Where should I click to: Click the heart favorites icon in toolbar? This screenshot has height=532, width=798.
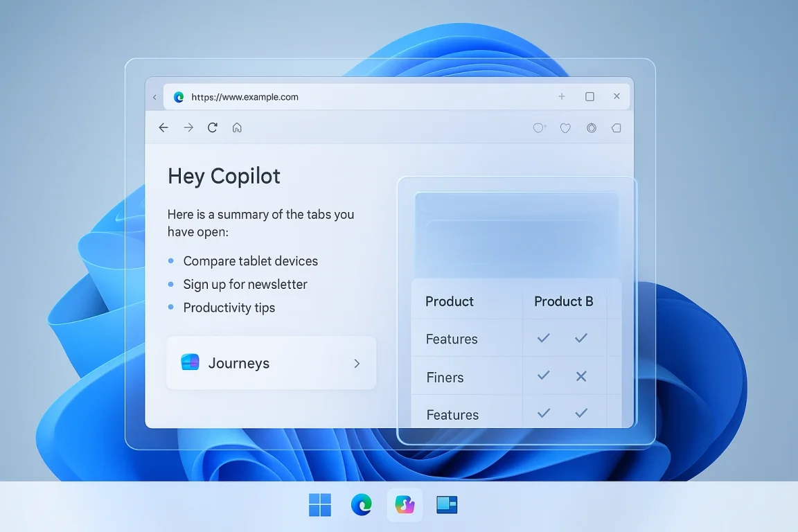click(x=565, y=128)
